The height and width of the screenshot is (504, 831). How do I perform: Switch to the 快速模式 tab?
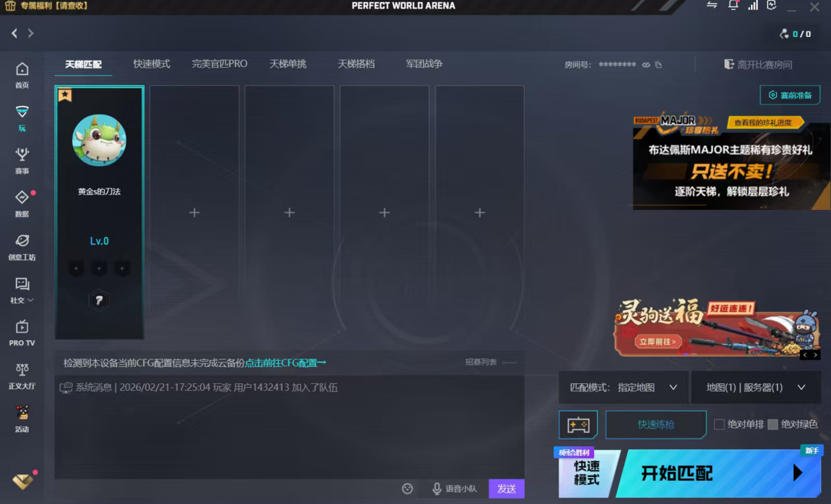(x=152, y=64)
